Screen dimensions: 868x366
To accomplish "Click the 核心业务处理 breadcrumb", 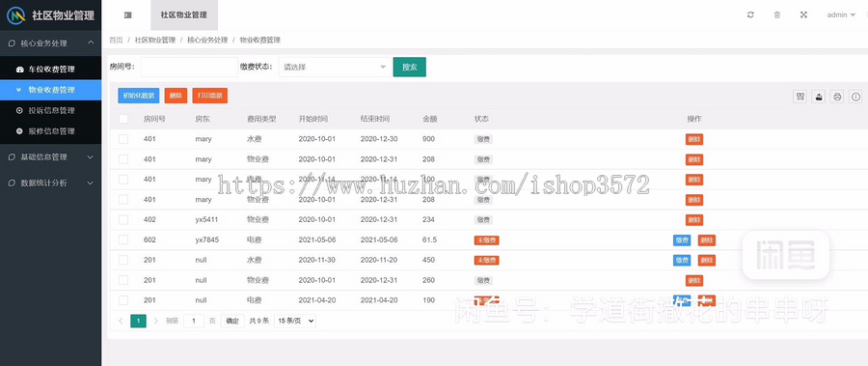I will pos(207,40).
